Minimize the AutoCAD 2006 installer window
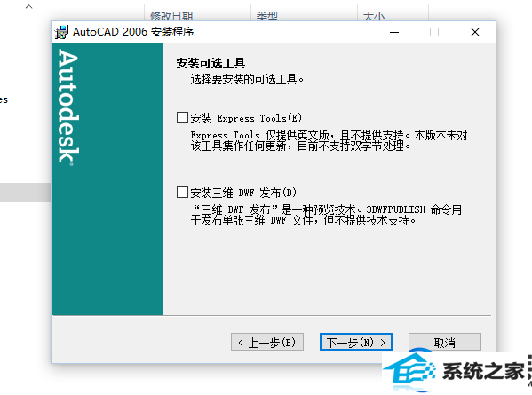 pyautogui.click(x=394, y=32)
